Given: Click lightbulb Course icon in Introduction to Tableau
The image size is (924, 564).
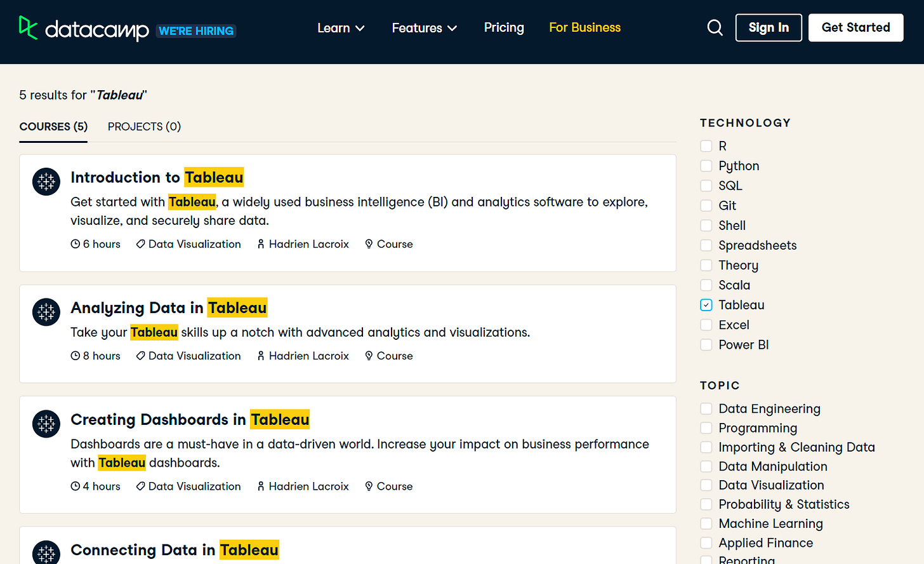Looking at the screenshot, I should [x=369, y=244].
